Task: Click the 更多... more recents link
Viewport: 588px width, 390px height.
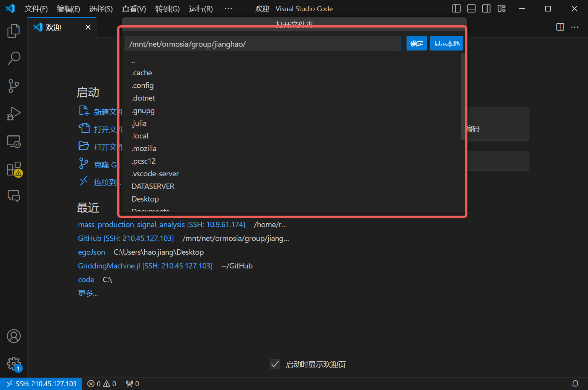Action: tap(88, 293)
